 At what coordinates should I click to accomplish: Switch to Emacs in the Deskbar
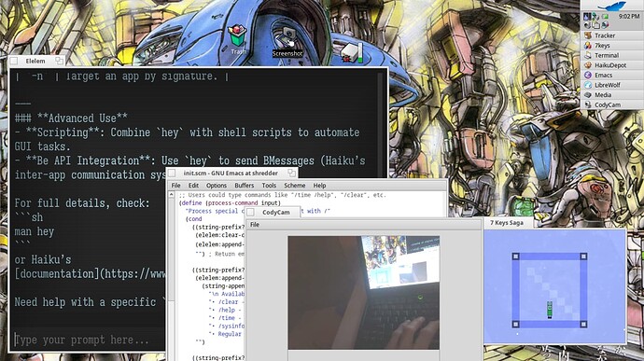click(612, 76)
